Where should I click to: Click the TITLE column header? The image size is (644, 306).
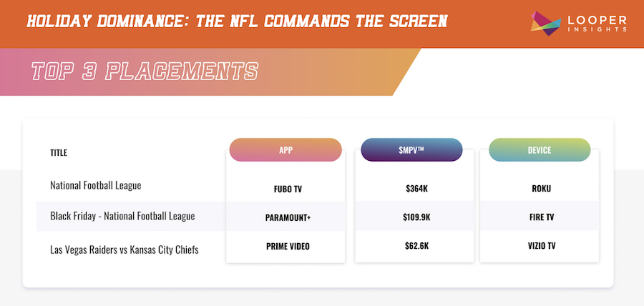tap(58, 152)
